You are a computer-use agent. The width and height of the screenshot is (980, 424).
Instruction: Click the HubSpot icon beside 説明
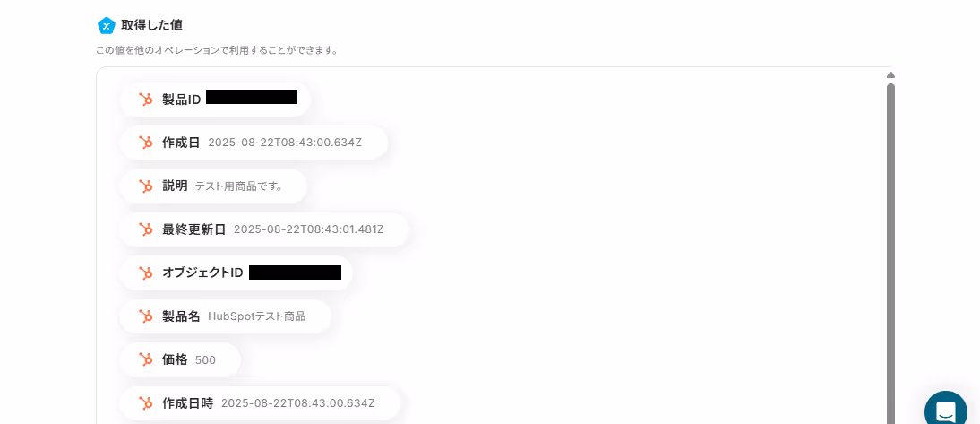(x=146, y=186)
